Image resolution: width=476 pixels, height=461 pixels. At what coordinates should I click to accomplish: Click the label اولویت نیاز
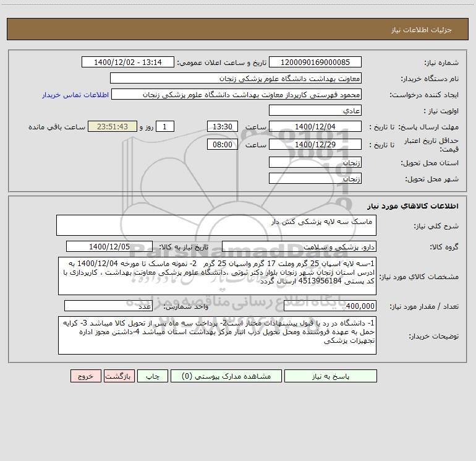(441, 111)
